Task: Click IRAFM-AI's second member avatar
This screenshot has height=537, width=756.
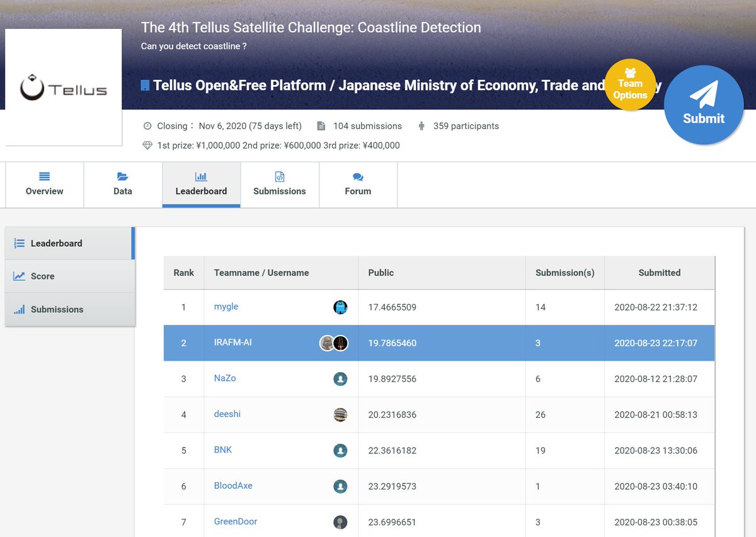Action: click(x=341, y=343)
